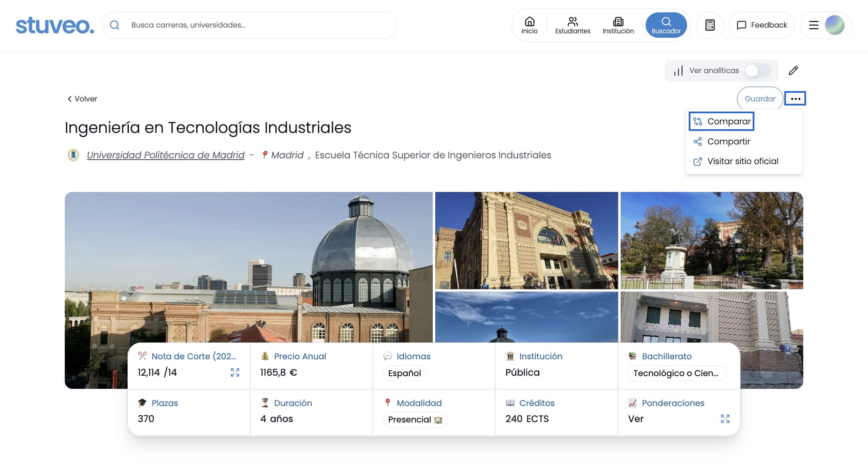Image resolution: width=868 pixels, height=466 pixels.
Task: Select the Buscador nav button
Action: coord(666,25)
